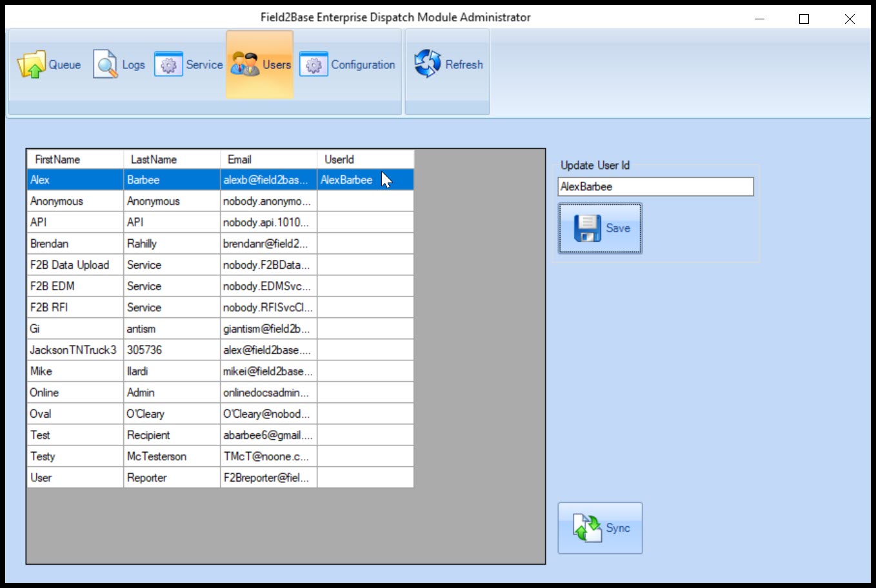Click the 'giantism@field2b...' email cell
The image size is (876, 588).
pyautogui.click(x=268, y=329)
